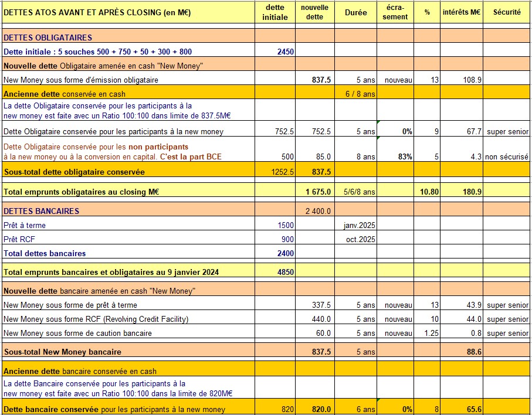This screenshot has width=532, height=415.
Task: Click the note mentioning 'limite de 837.5M€'
Action: click(x=117, y=111)
